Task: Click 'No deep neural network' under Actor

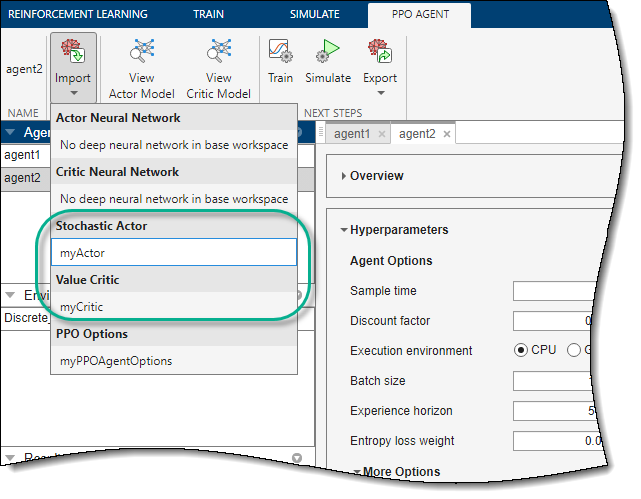Action: click(174, 145)
